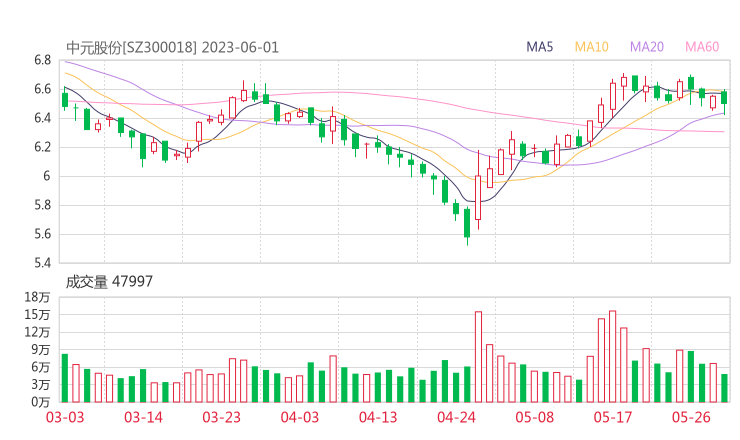Click the 03-03 date axis label
The image size is (740, 440).
[65, 417]
